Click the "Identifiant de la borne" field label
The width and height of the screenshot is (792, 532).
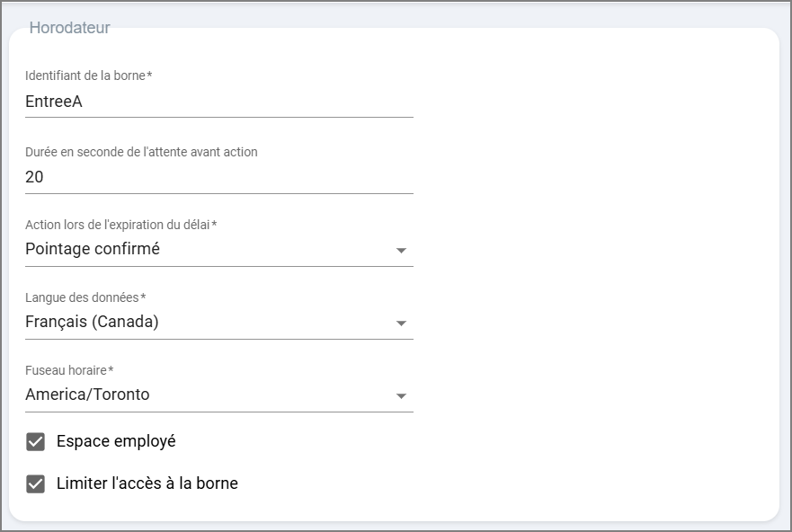(x=85, y=75)
